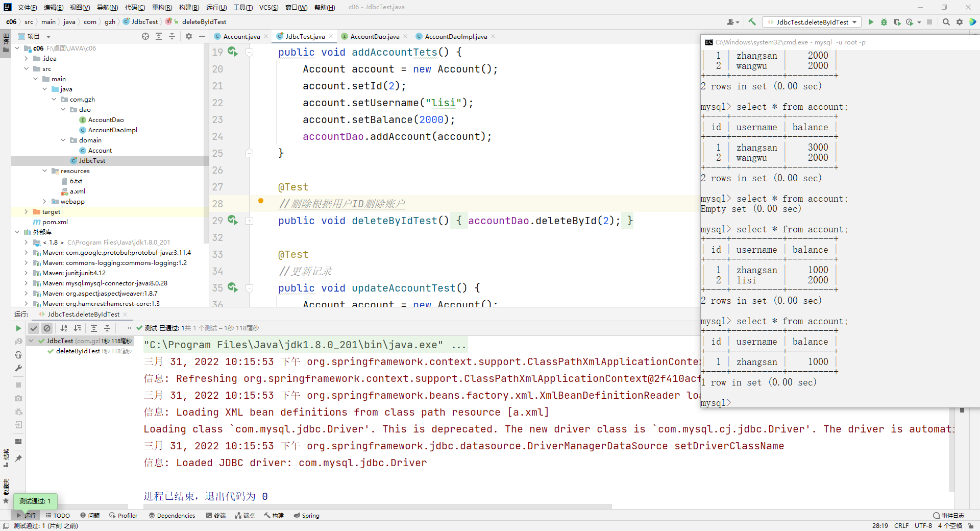The width and height of the screenshot is (980, 531).
Task: Switch to AccountDaoImpl.java editor tab
Action: click(x=456, y=36)
